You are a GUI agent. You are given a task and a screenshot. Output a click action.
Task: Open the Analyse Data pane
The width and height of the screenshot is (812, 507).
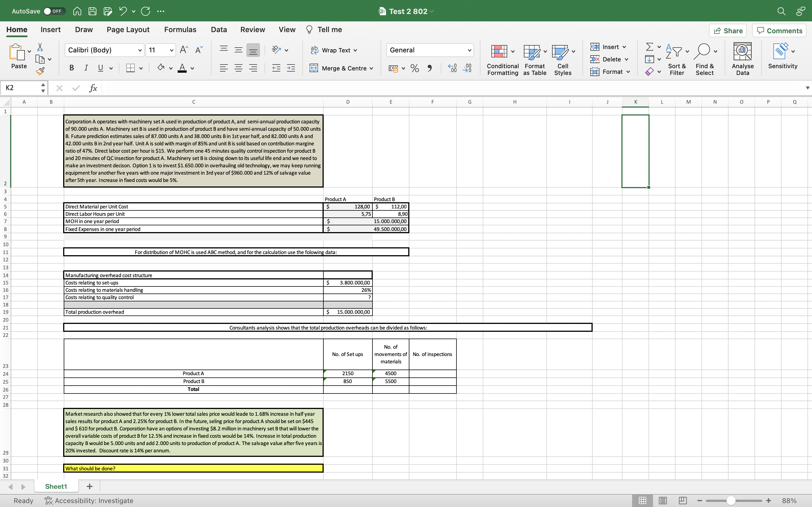coord(742,59)
